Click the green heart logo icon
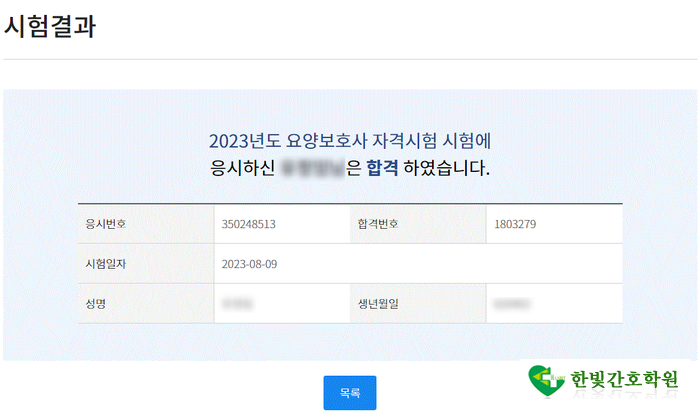Image resolution: width=700 pixels, height=417 pixels. click(x=547, y=380)
